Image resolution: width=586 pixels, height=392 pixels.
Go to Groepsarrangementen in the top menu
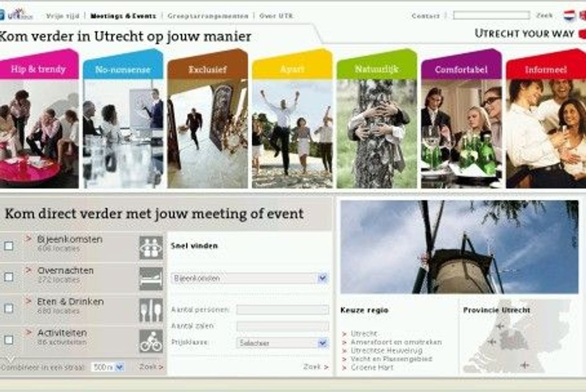coord(208,16)
